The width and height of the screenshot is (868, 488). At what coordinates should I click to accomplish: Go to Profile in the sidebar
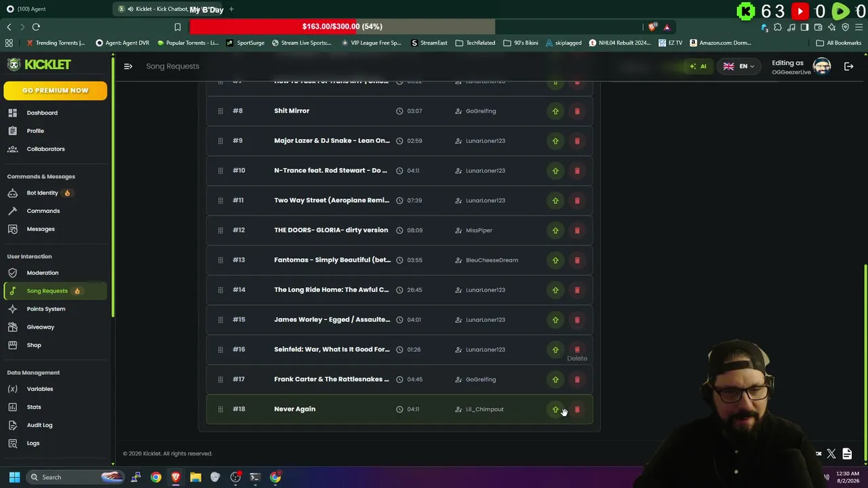[35, 131]
